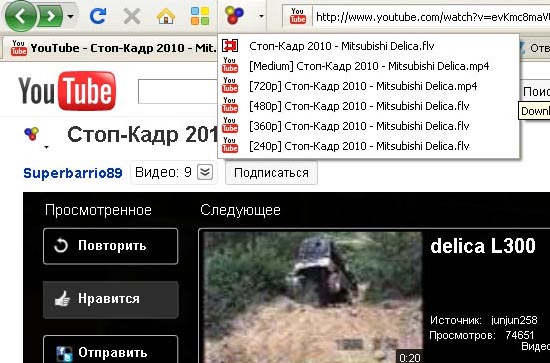Click the Просмотров: 74651 view count
Image resolution: width=550 pixels, height=363 pixels.
click(x=482, y=335)
